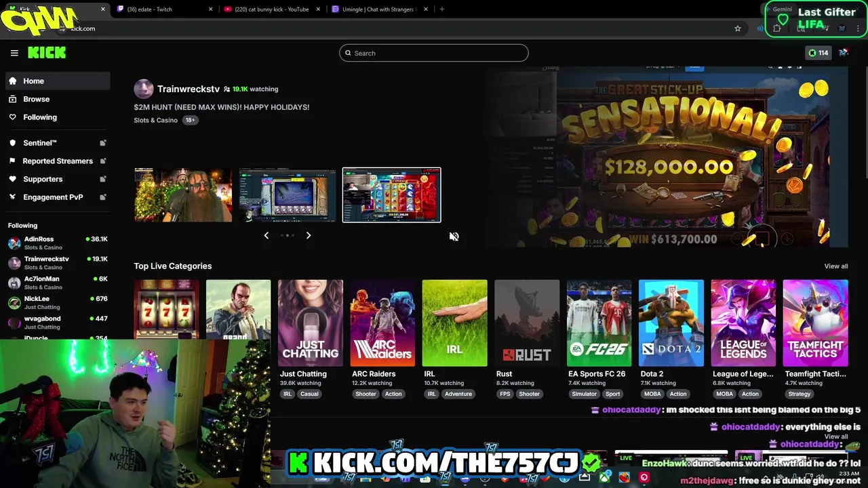Open the featured stream video player
This screenshot has height=488, width=868.
pyautogui.click(x=668, y=156)
